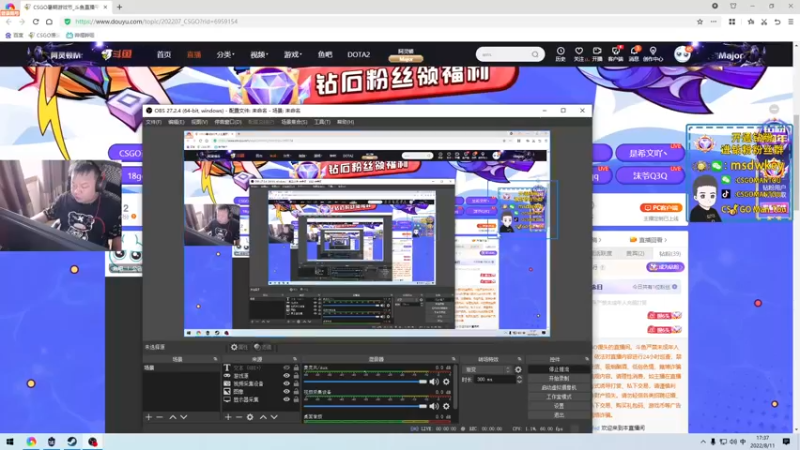Expand the Douyu 视频 dropdown
The width and height of the screenshot is (800, 450).
pos(259,54)
